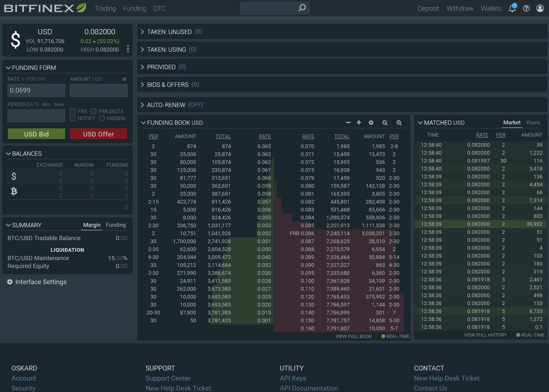The width and height of the screenshot is (549, 392).
Task: Collapse the Matched USD panel
Action: 420,123
